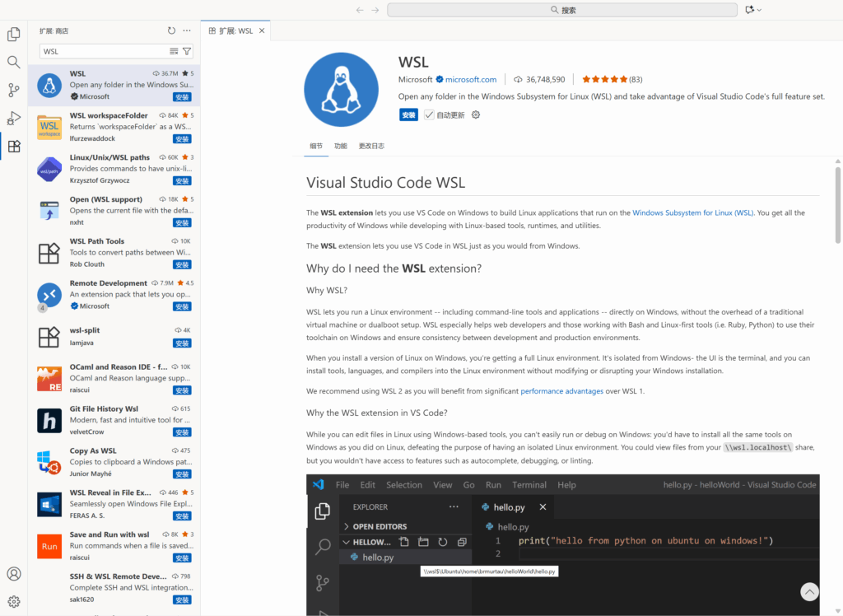Viewport: 843px width, 616px height.
Task: Open the views and more actions menu
Action: pyautogui.click(x=187, y=30)
